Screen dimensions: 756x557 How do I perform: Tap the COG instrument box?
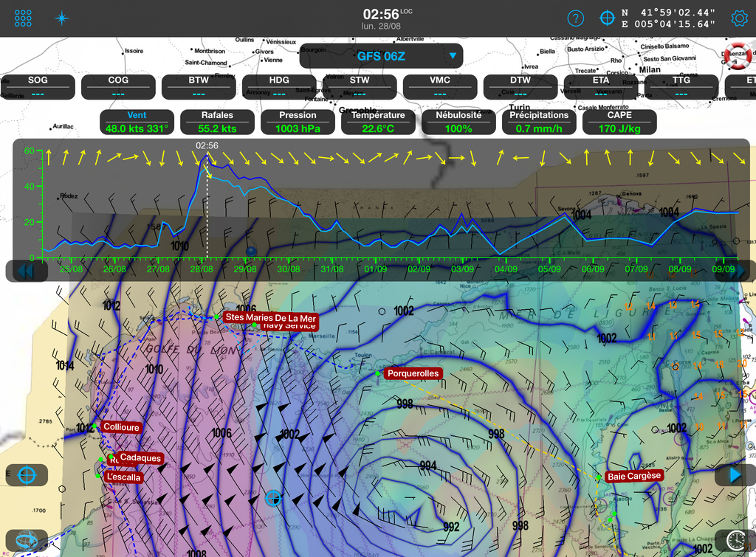tap(118, 87)
